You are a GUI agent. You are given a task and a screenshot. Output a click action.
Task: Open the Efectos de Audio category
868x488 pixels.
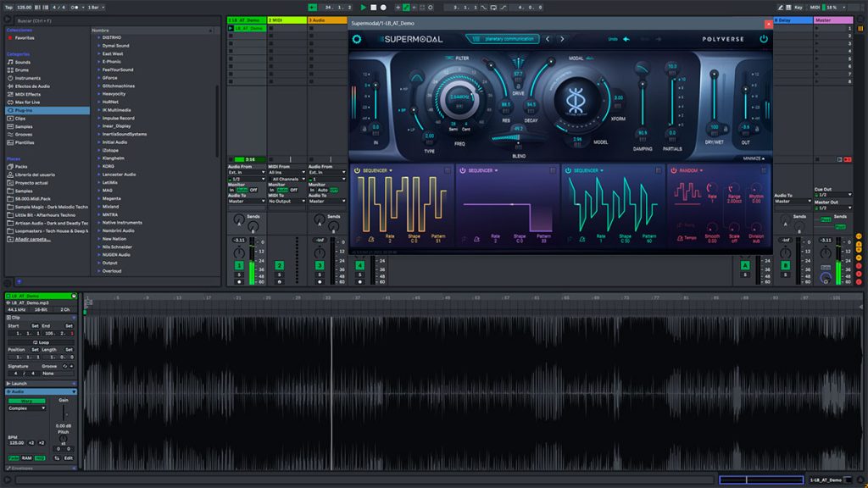[31, 86]
